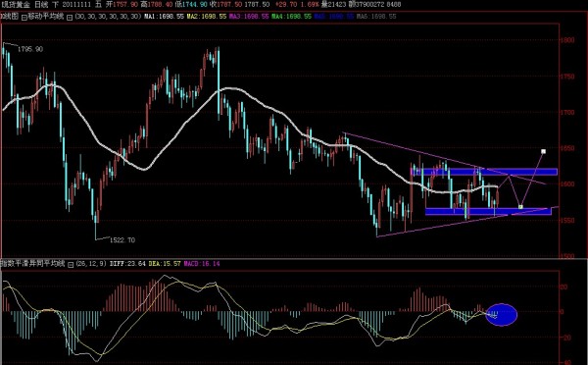Toggle the box beside 指数平滑异同平均线 label

pos(71,264)
